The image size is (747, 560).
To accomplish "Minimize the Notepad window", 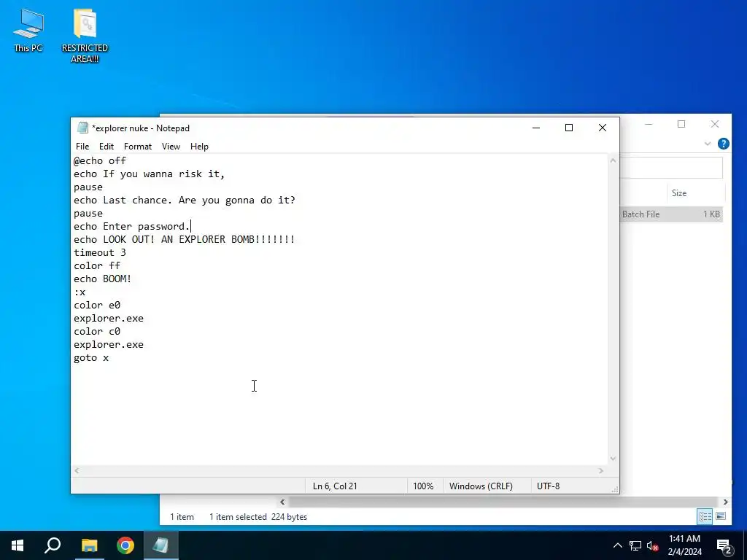I will 536,128.
